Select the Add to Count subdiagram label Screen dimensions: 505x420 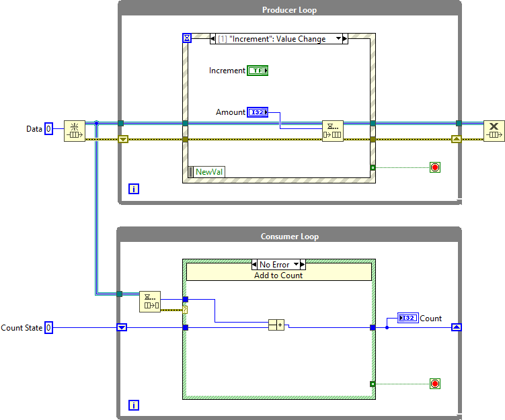278,276
